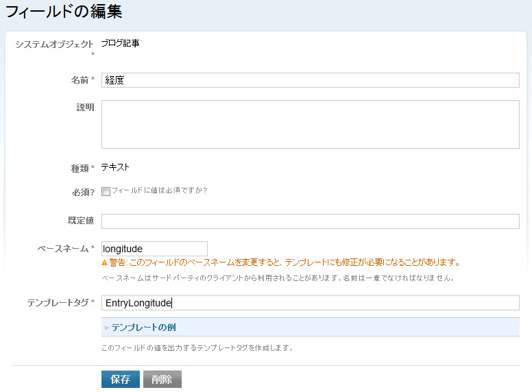This screenshot has width=532, height=392.
Task: Click the 削除 delete button
Action: [x=162, y=379]
